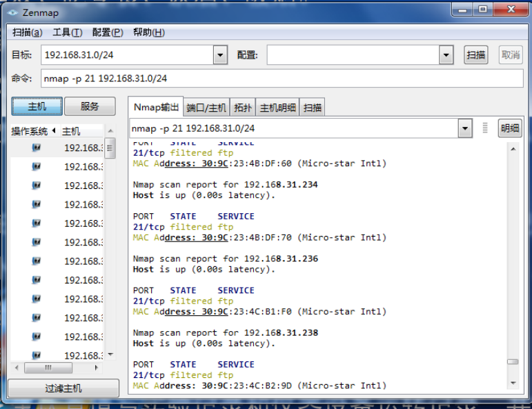Click the 目标 field containing 192.168.31.0/24

127,55
